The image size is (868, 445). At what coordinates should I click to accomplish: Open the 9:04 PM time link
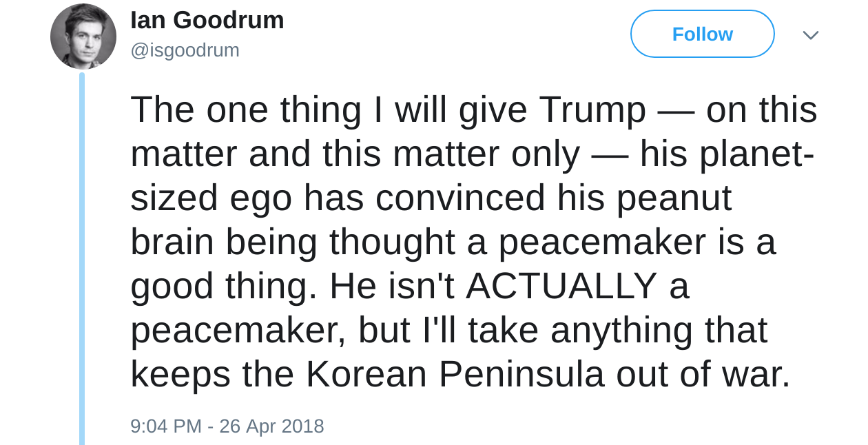click(x=166, y=426)
